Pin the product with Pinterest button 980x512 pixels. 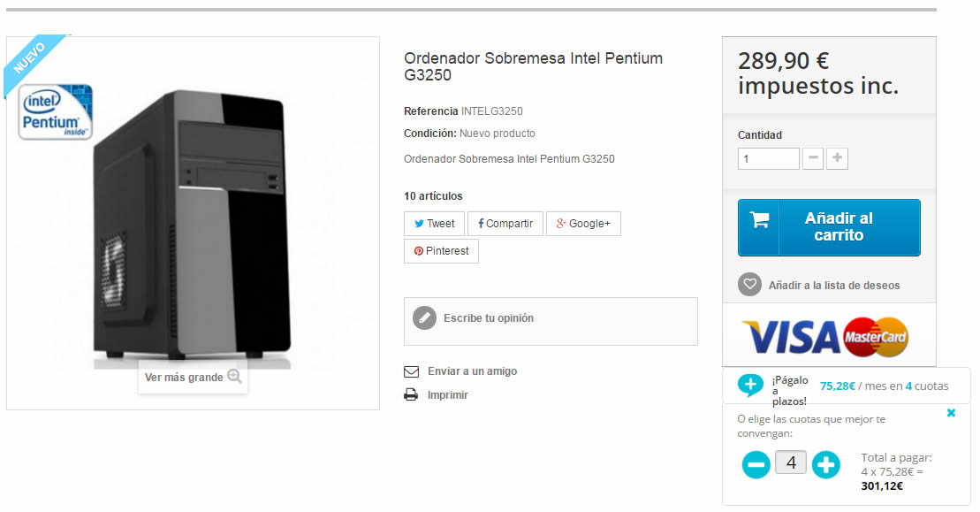click(x=441, y=251)
